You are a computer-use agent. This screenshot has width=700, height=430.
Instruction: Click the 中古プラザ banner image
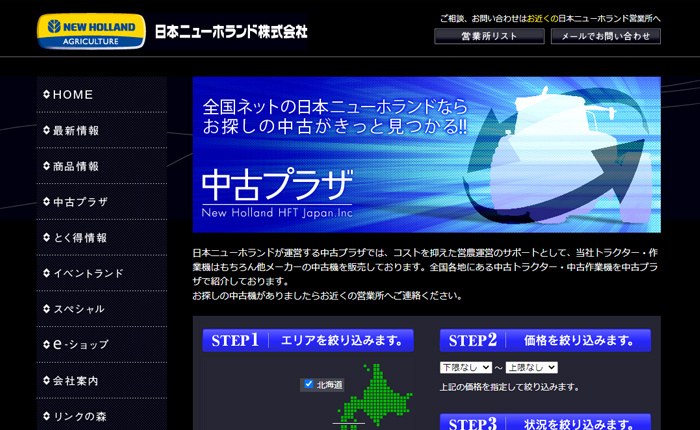426,154
